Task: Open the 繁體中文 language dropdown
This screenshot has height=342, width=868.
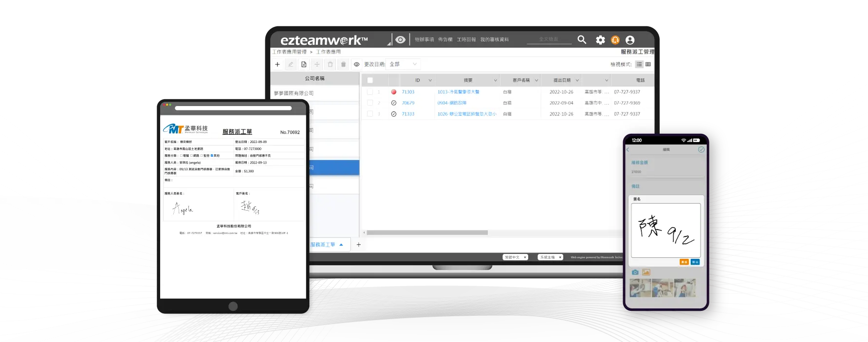Action: [515, 257]
